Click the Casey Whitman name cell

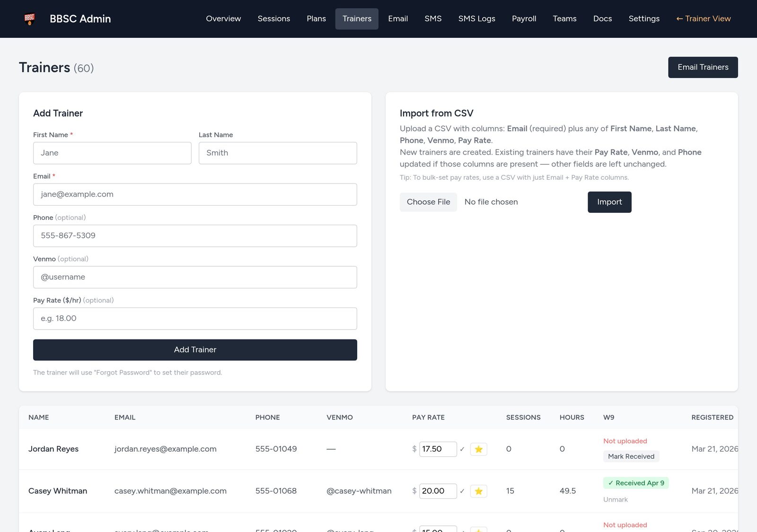(58, 491)
